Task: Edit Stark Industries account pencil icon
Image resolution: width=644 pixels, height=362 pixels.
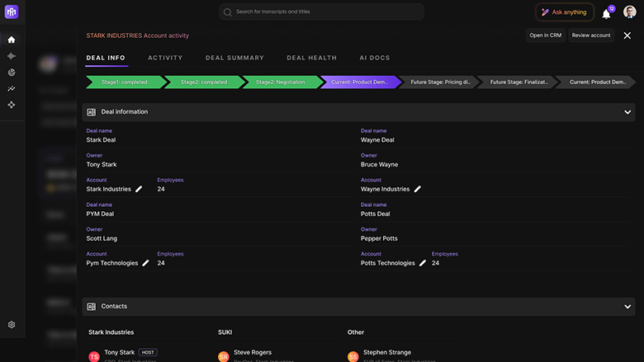Action: 139,190
